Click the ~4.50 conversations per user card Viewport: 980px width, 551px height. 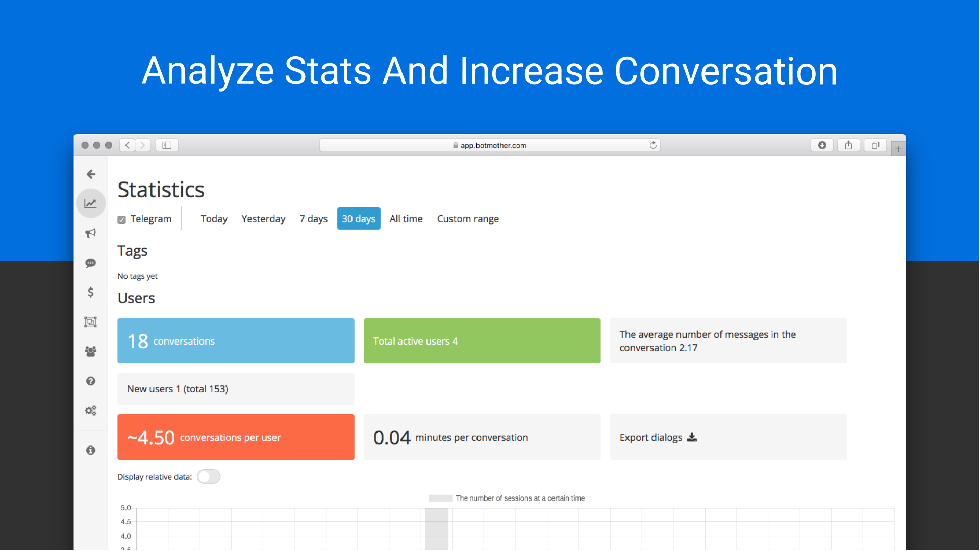(x=236, y=437)
